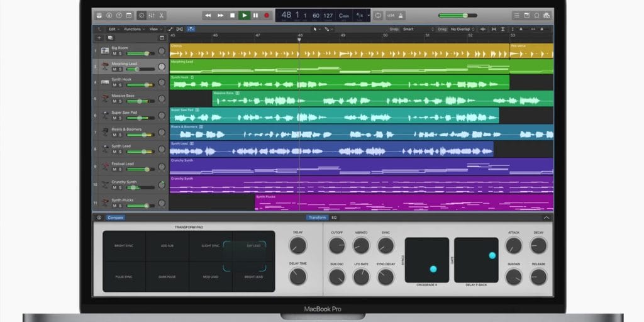Toggle the Flex show/hide button
The width and height of the screenshot is (644, 322).
click(x=180, y=29)
